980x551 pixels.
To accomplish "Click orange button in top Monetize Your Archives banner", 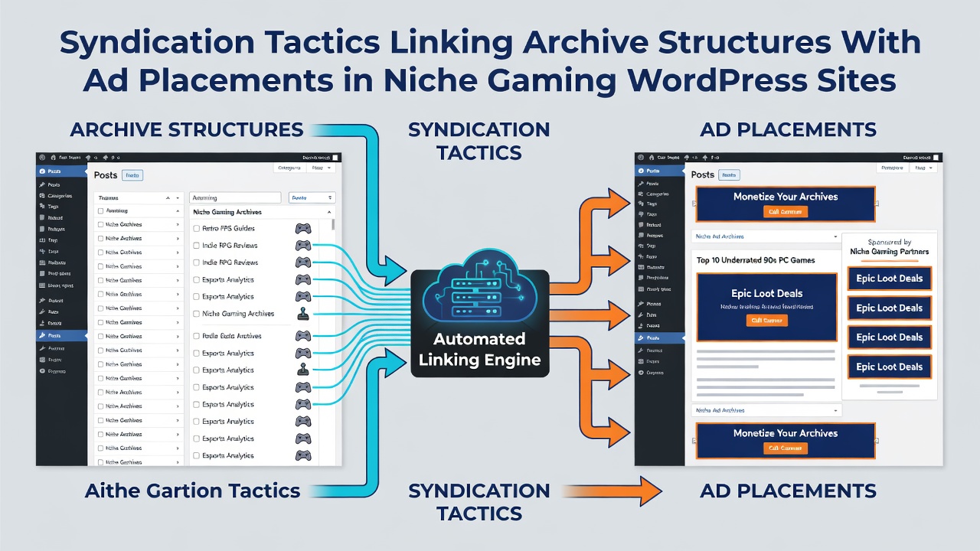I will click(x=786, y=211).
